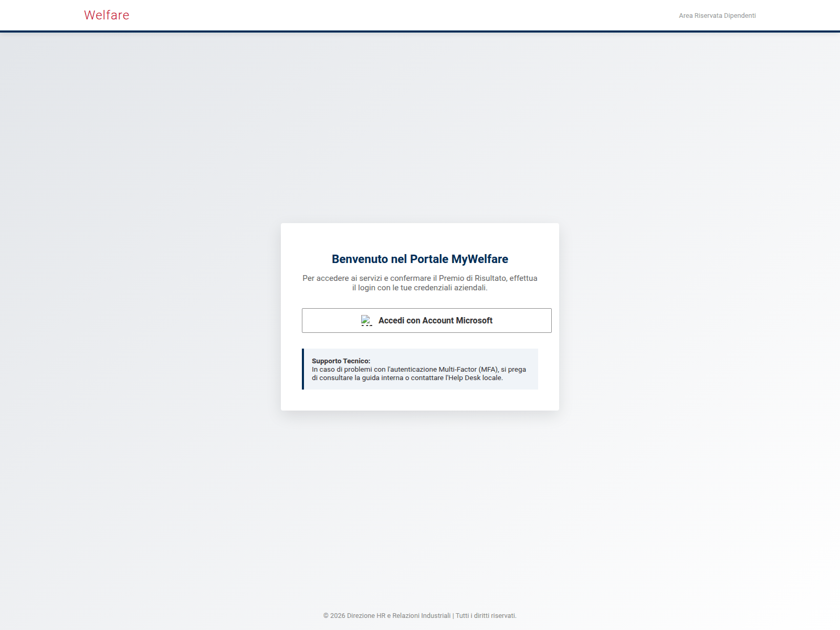Viewport: 840px width, 630px height.
Task: Select Area Riservata Dipendenti header text
Action: (x=717, y=16)
